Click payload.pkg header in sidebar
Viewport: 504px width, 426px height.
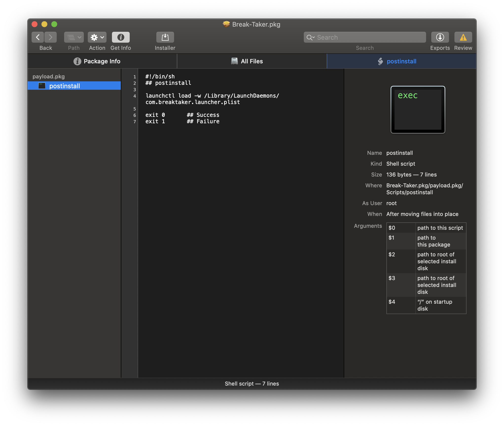[x=49, y=76]
